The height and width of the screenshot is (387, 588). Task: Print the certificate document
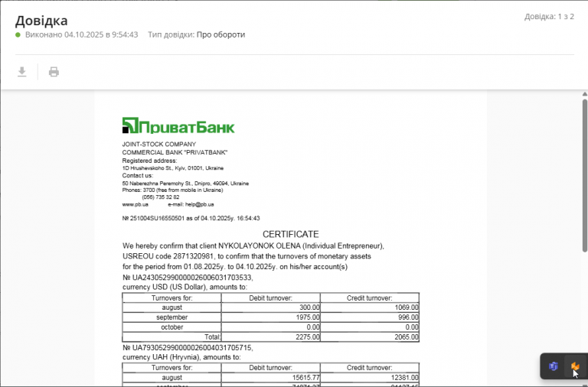pos(54,72)
